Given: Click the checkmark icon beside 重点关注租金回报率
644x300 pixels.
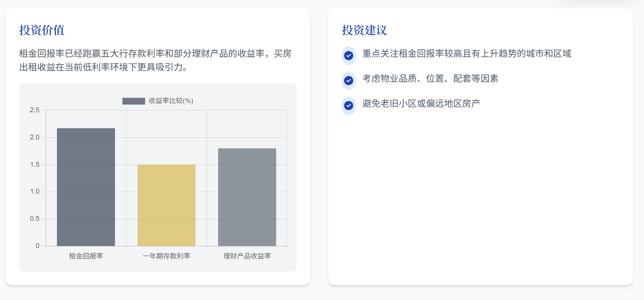Looking at the screenshot, I should pos(348,55).
